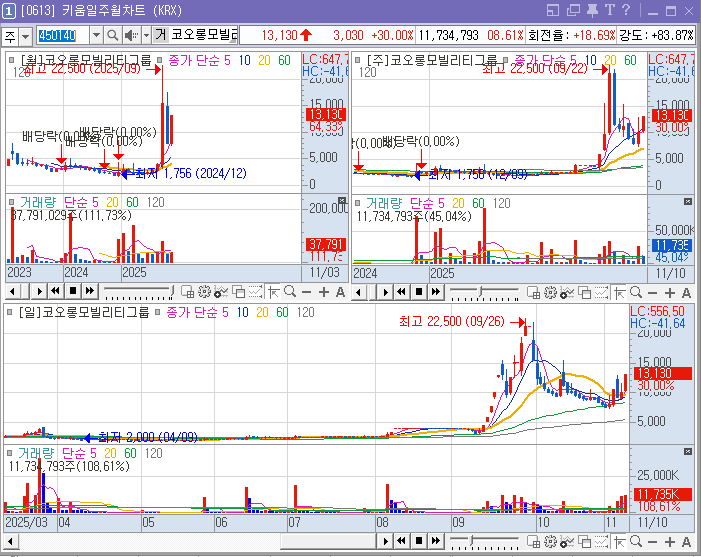The height and width of the screenshot is (557, 701).
Task: Click the current price 13,130 in the quote bar
Action: coord(279,35)
